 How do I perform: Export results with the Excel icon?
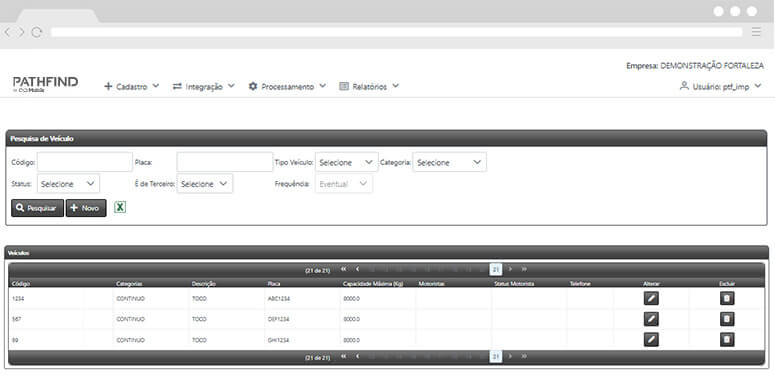click(x=120, y=208)
